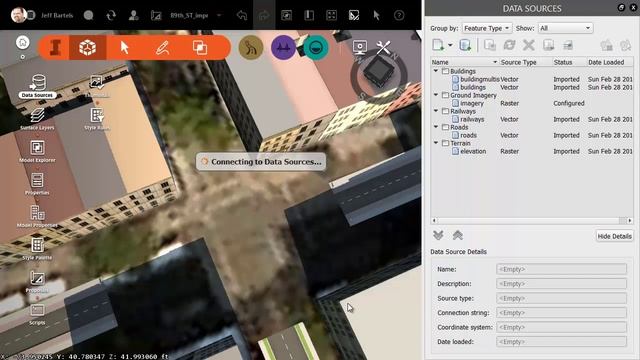The image size is (640, 360).
Task: Open the Style Palette tool
Action: pos(37,245)
